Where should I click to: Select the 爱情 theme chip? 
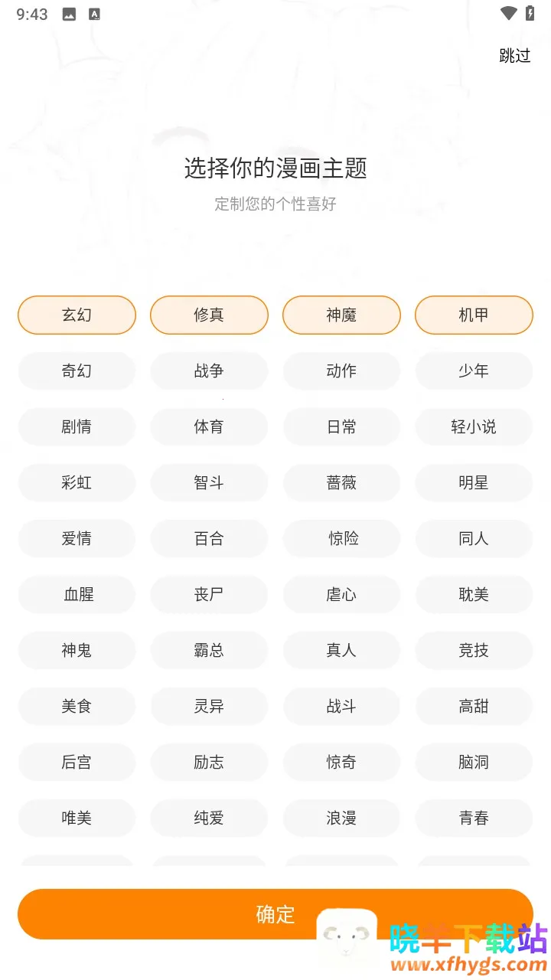point(77,538)
